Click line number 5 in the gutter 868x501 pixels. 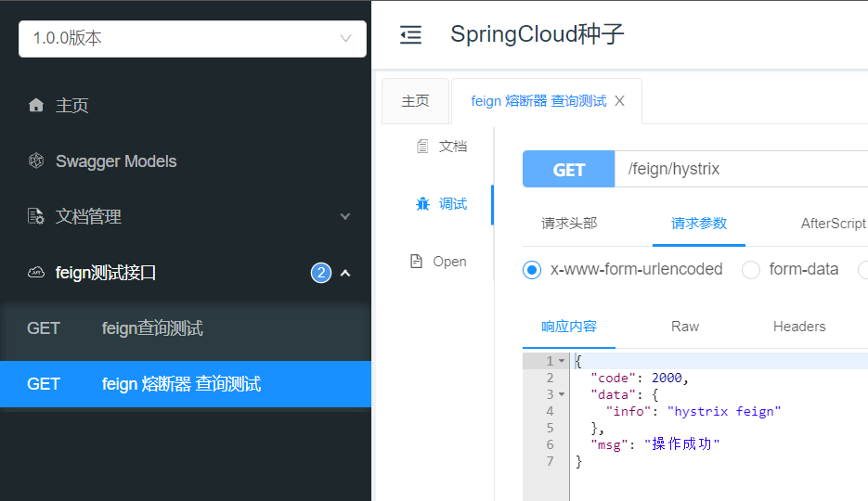550,428
